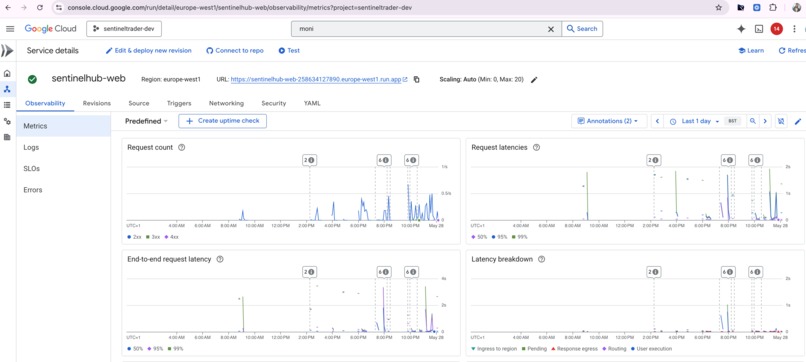Select Logs in the observability side menu
The image size is (806, 362).
[x=63, y=147]
